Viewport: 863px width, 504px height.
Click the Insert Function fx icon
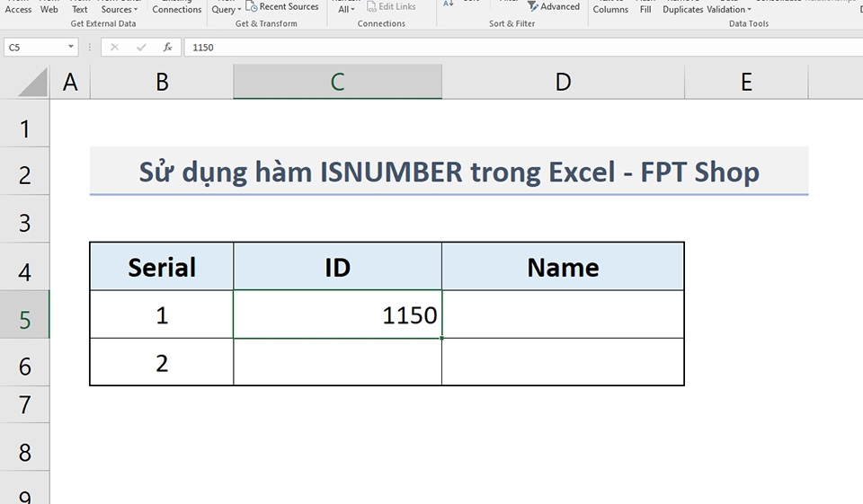168,48
